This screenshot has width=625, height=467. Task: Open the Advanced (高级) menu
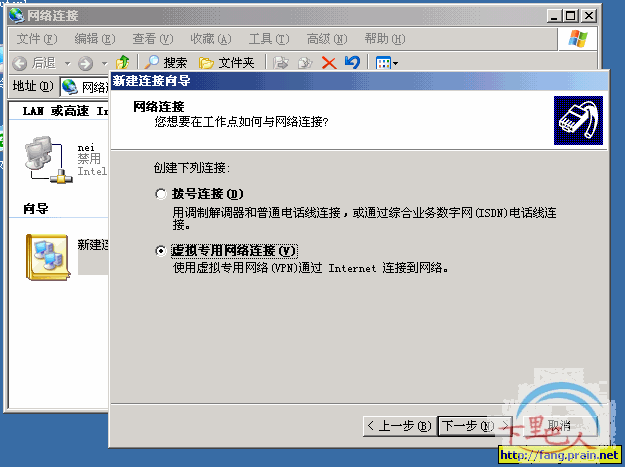pyautogui.click(x=326, y=38)
